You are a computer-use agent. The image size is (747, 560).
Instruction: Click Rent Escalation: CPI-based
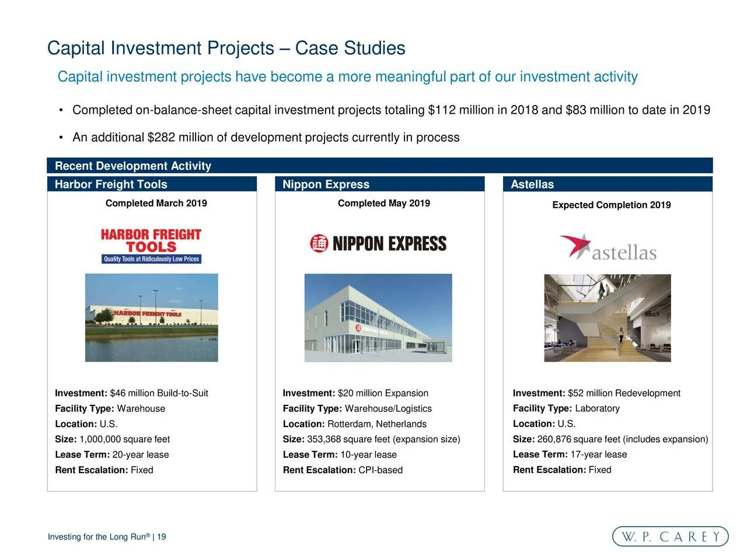(343, 470)
